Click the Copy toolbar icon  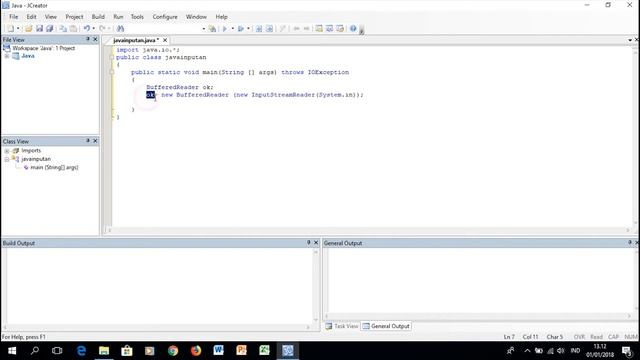(63, 29)
